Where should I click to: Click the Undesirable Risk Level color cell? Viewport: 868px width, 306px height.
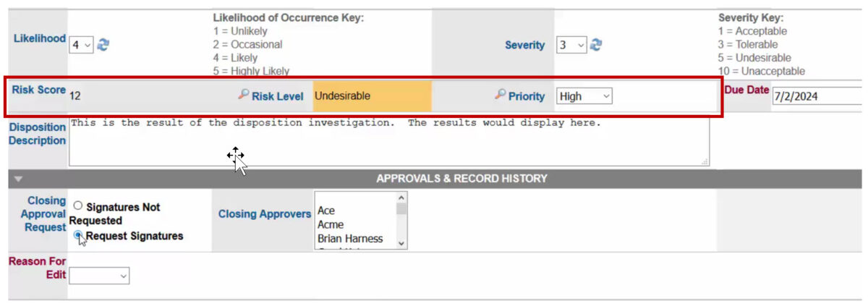pyautogui.click(x=372, y=95)
